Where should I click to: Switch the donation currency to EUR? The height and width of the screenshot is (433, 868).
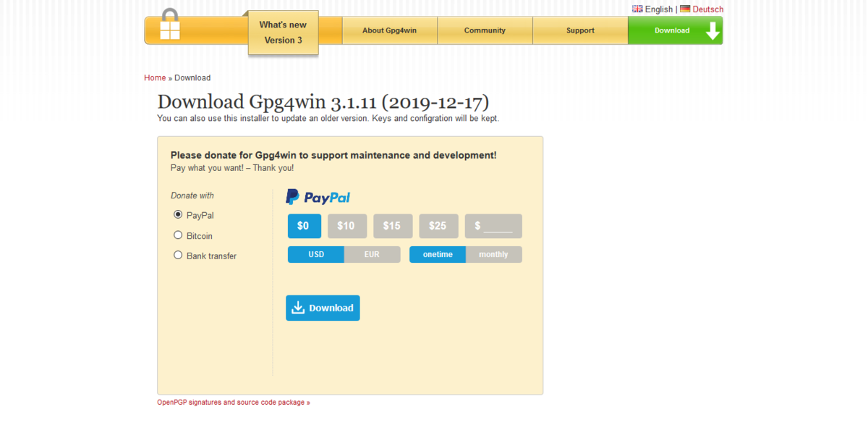point(372,254)
